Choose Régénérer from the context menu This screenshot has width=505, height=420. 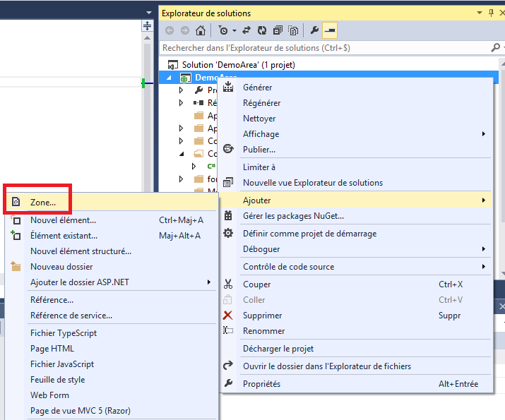(356, 103)
